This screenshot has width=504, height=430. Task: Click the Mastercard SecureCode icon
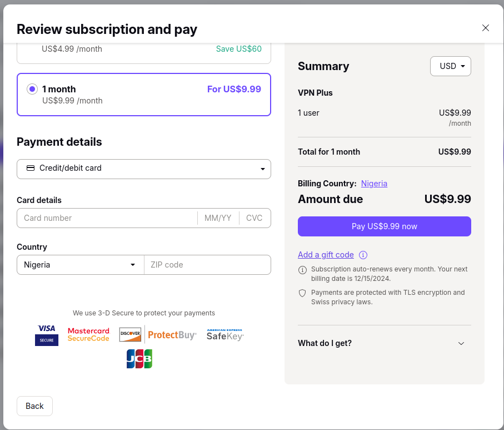pos(88,334)
